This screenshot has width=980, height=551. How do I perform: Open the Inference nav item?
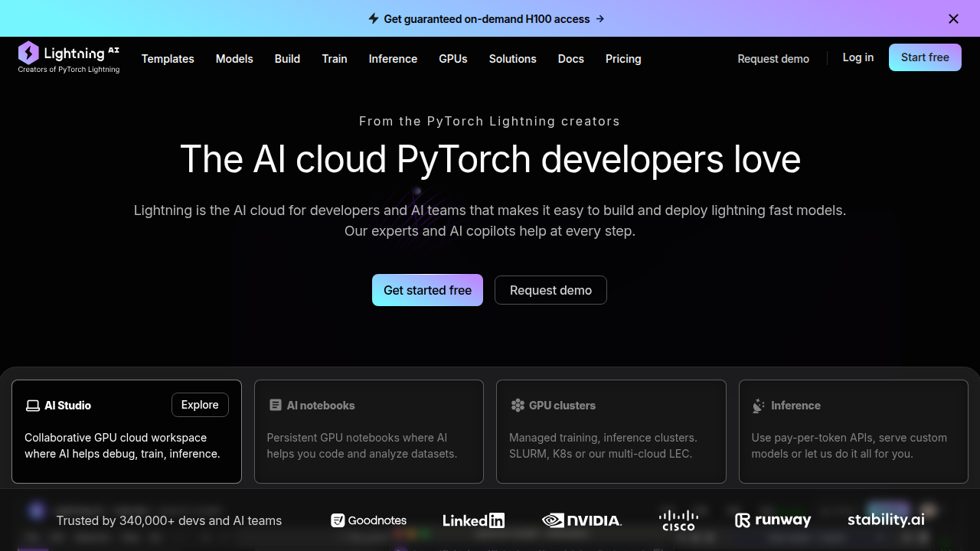(393, 59)
